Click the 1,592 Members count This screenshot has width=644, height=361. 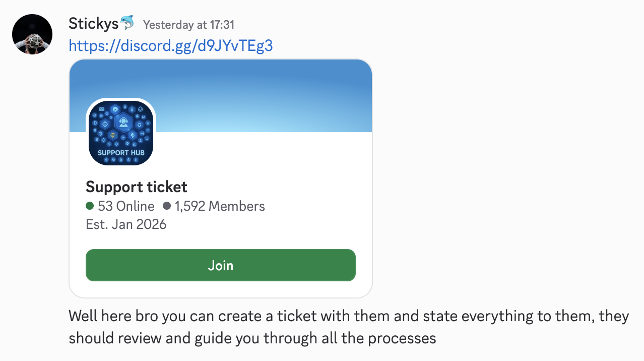point(219,206)
